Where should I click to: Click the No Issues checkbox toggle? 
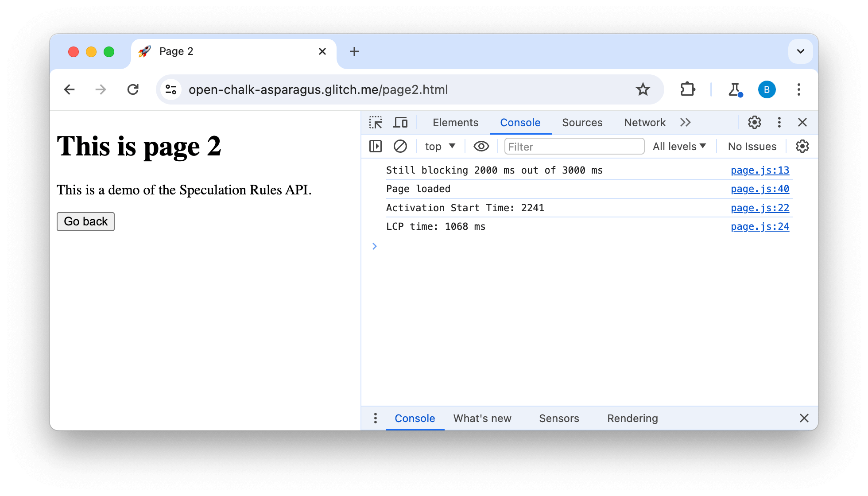pos(752,147)
